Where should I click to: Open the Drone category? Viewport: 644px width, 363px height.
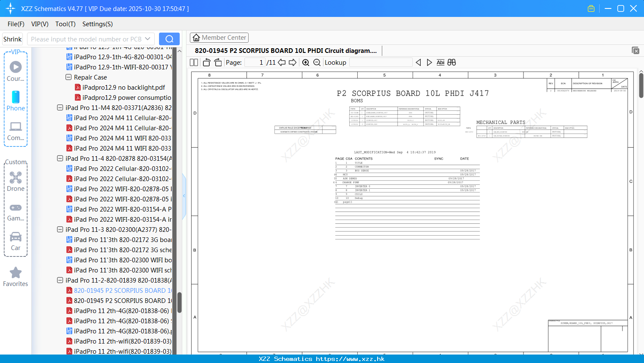point(16,181)
